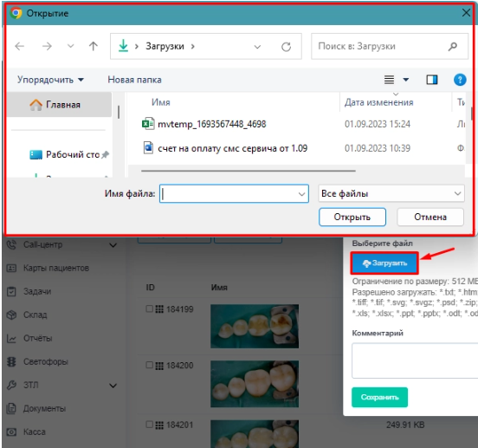Unpin icon next to Рабочий стол
Image resolution: width=478 pixels, height=448 pixels.
[105, 154]
